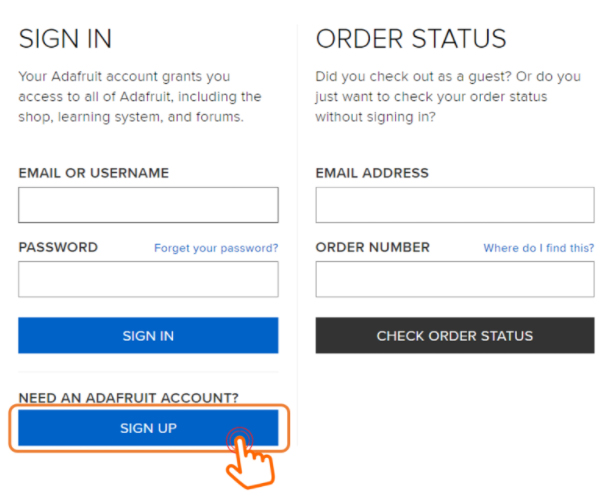Click the large SIGN IN heading

tap(65, 39)
